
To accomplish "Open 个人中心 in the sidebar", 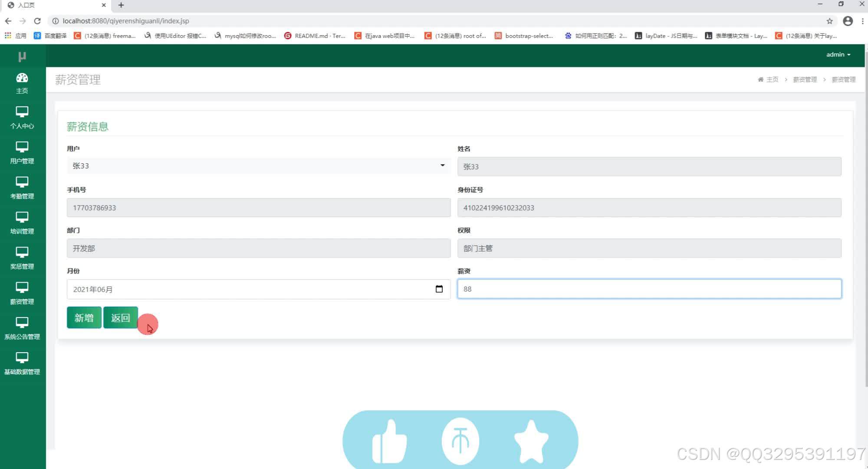I will [x=22, y=118].
